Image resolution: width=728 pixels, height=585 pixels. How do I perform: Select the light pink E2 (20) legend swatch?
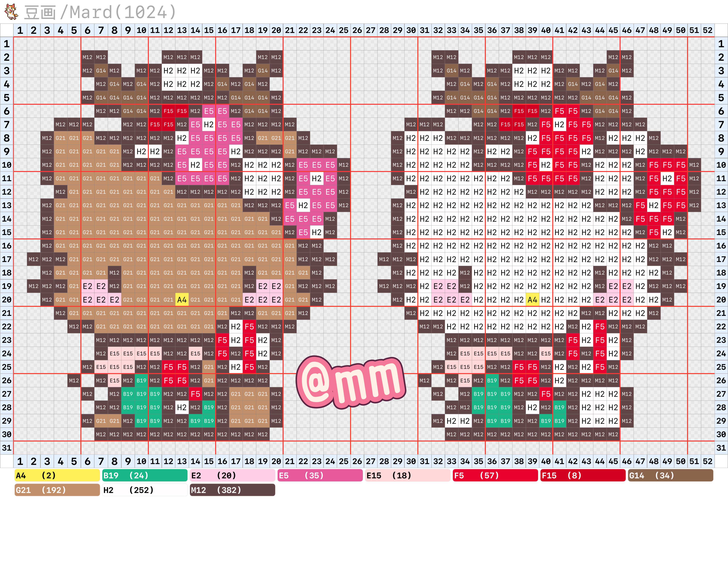tap(232, 475)
